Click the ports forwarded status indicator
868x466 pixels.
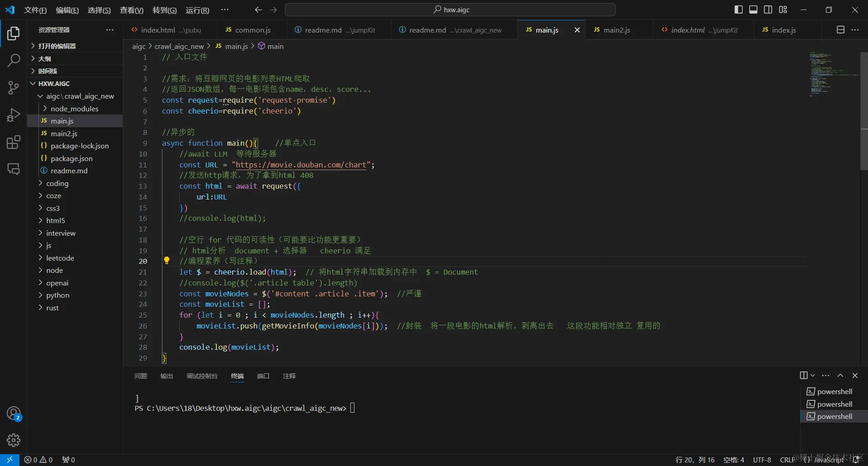pyautogui.click(x=69, y=460)
